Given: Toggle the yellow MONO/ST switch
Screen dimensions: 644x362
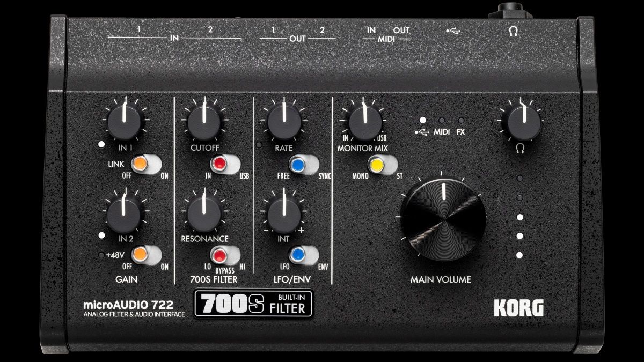Looking at the screenshot, I should pyautogui.click(x=383, y=164).
